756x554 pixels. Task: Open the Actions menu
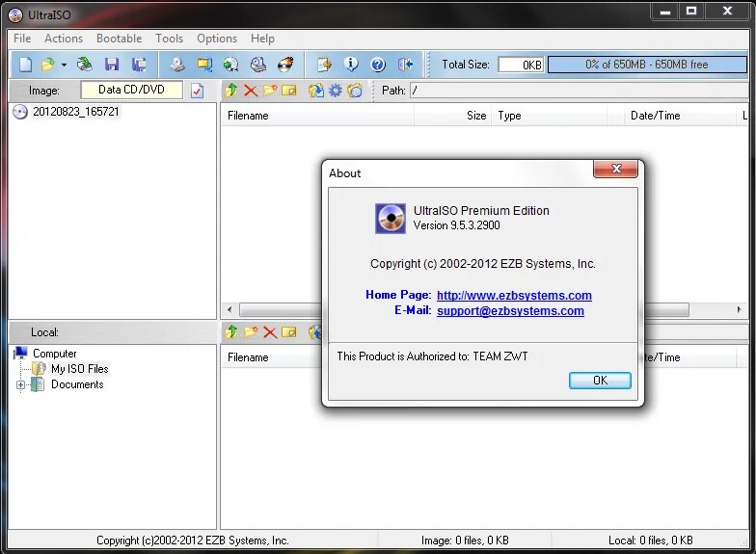click(64, 39)
